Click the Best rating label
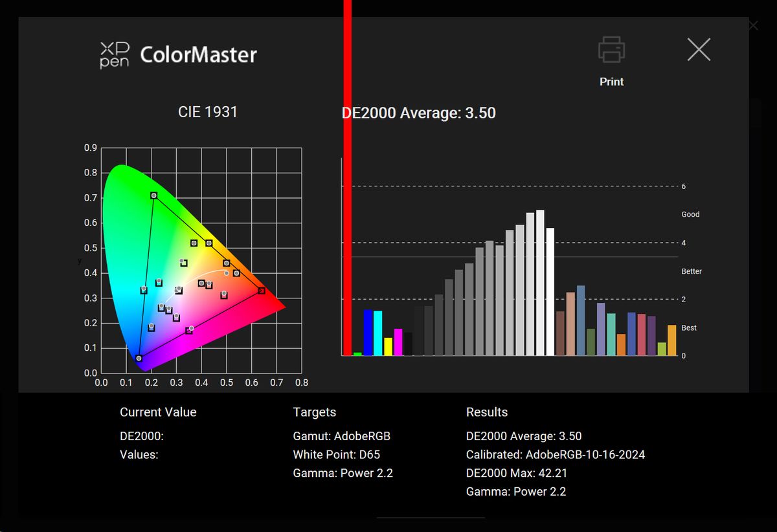777x532 pixels. [x=689, y=328]
